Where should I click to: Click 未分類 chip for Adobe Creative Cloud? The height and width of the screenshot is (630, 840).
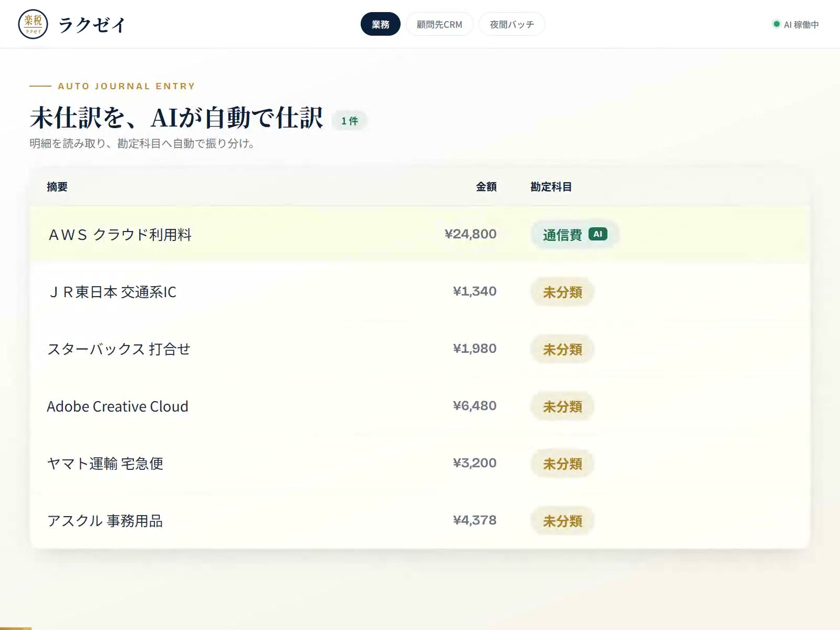coord(562,406)
